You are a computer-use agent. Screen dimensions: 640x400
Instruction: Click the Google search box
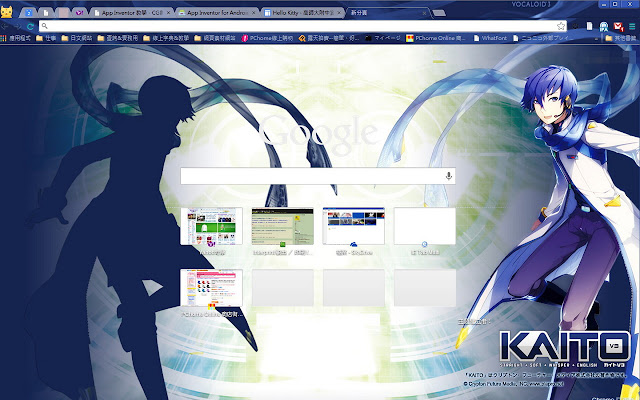(x=318, y=176)
